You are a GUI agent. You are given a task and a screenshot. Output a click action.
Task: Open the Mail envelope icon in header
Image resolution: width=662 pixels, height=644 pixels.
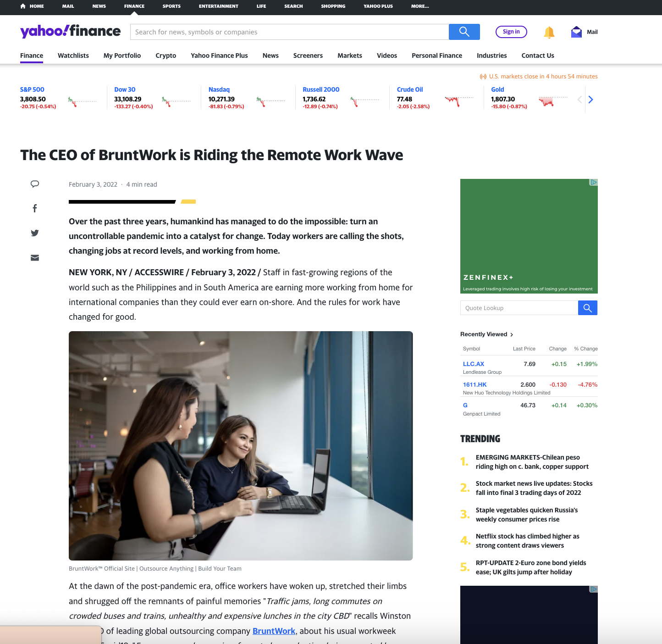[576, 32]
